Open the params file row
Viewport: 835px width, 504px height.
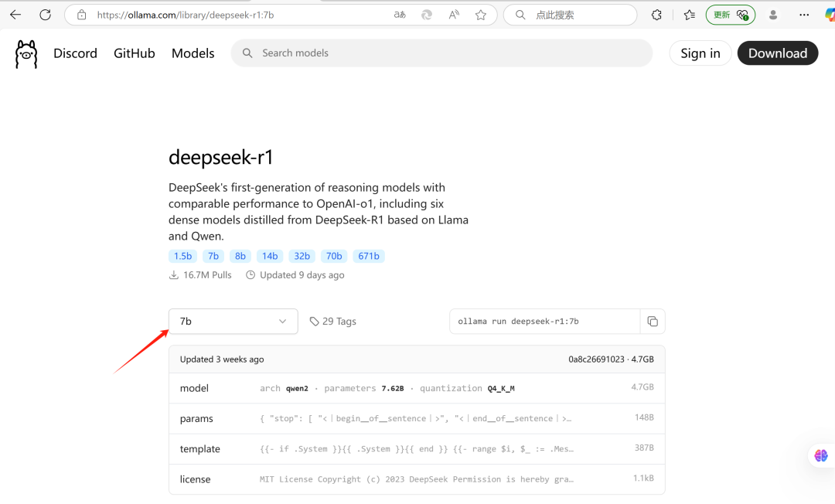[x=417, y=418]
